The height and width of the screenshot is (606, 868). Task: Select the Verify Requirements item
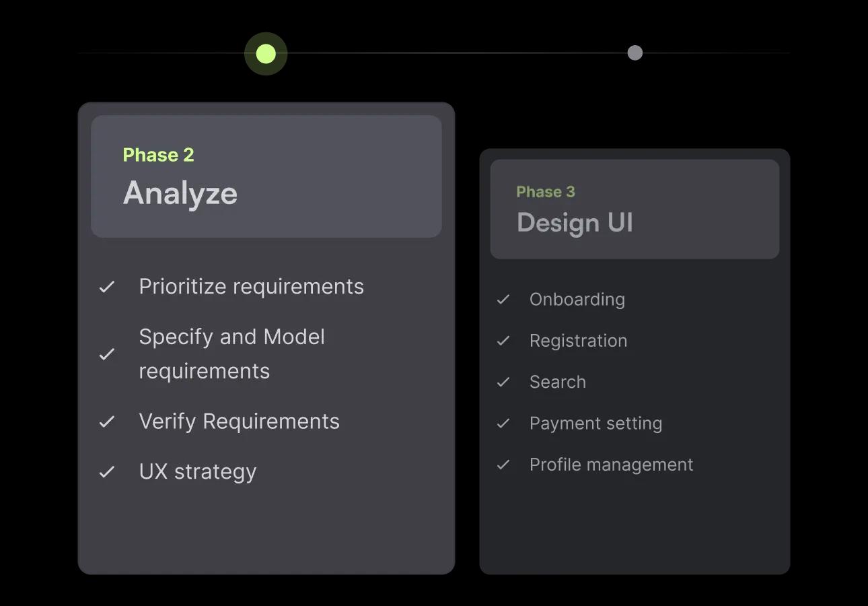(239, 422)
